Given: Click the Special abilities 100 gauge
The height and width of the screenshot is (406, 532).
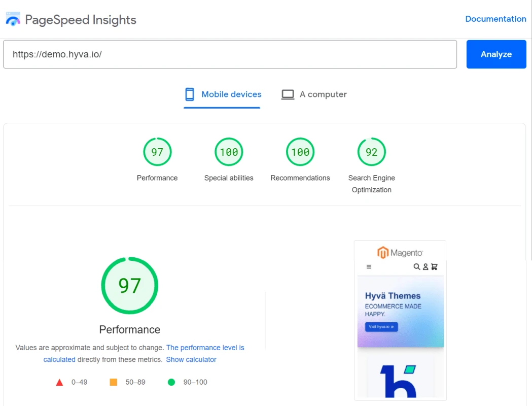Looking at the screenshot, I should tap(229, 152).
